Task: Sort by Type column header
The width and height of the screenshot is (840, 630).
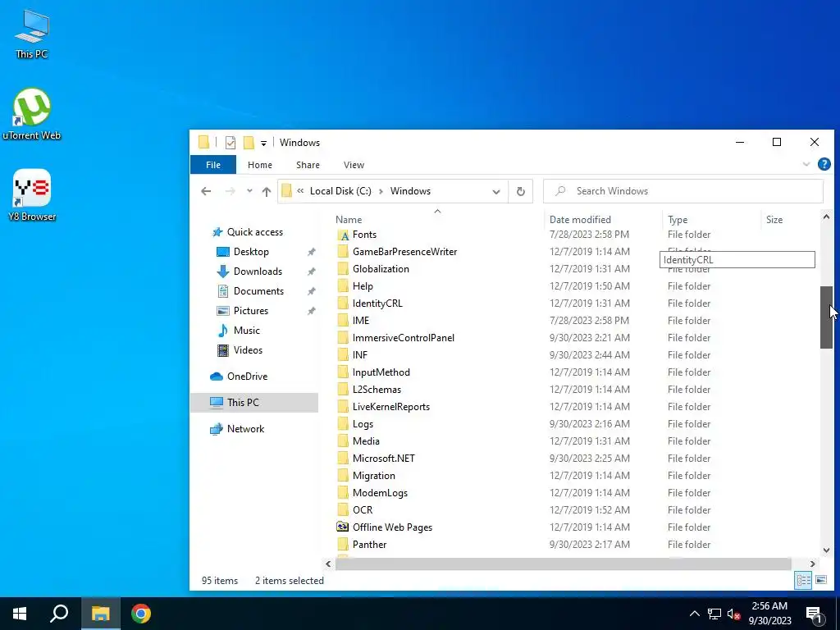Action: 678,220
